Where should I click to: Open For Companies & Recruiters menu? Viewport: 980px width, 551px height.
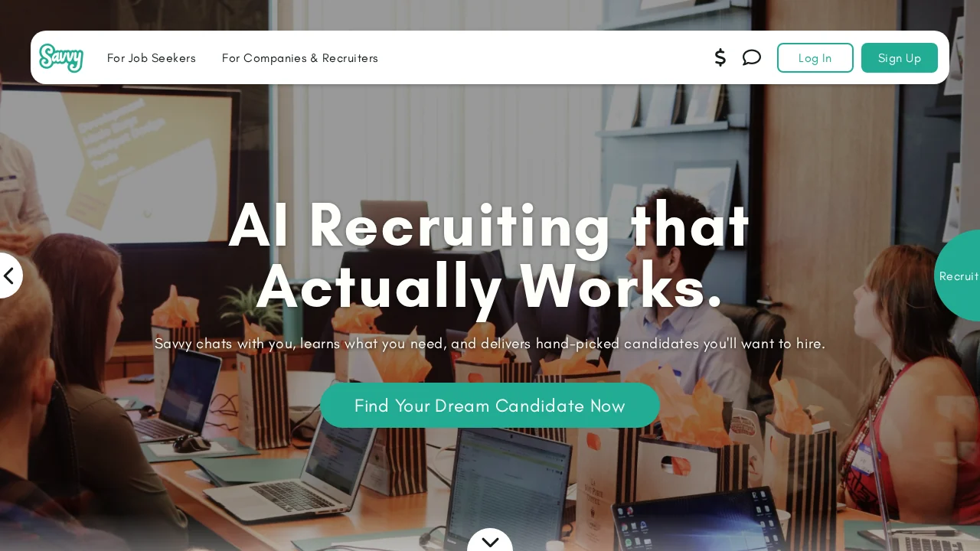pos(300,58)
